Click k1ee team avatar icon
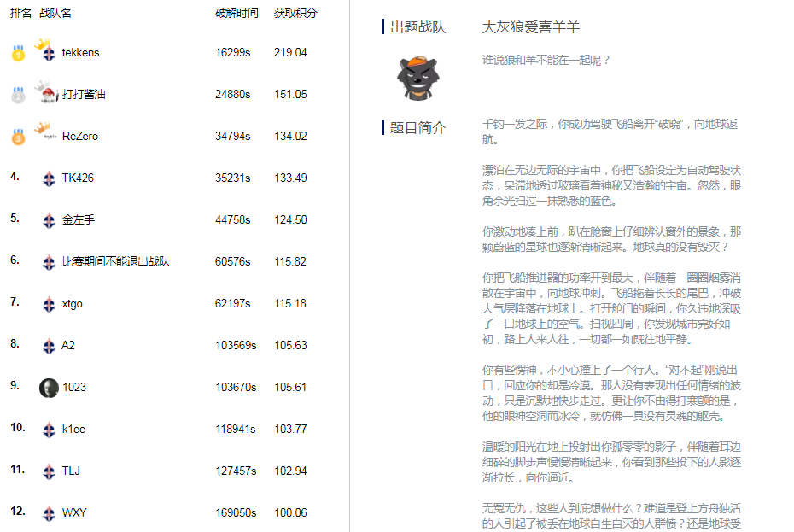The width and height of the screenshot is (794, 532). coord(49,430)
